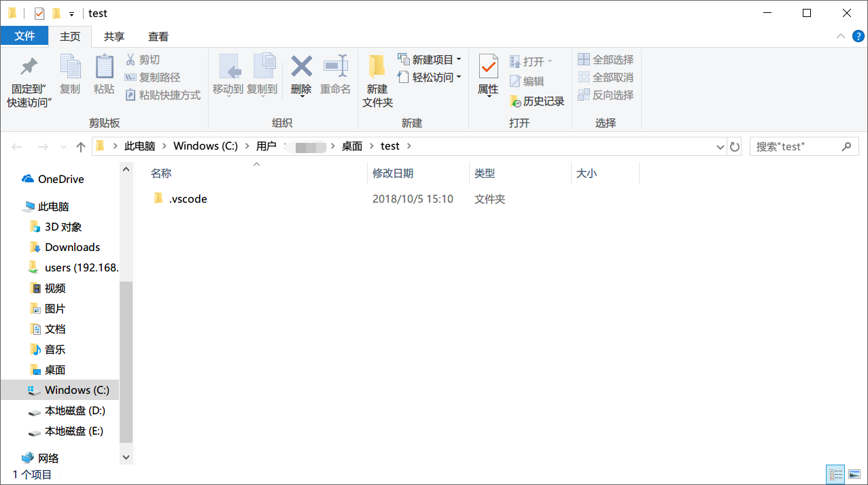This screenshot has width=868, height=485.
Task: Switch to large icons view icon
Action: [854, 475]
